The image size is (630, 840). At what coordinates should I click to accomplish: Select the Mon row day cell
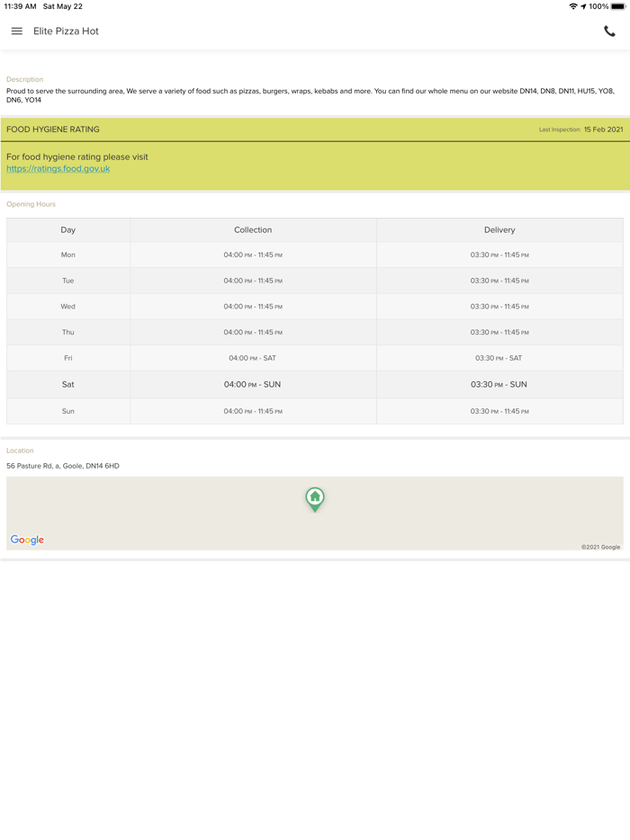68,255
